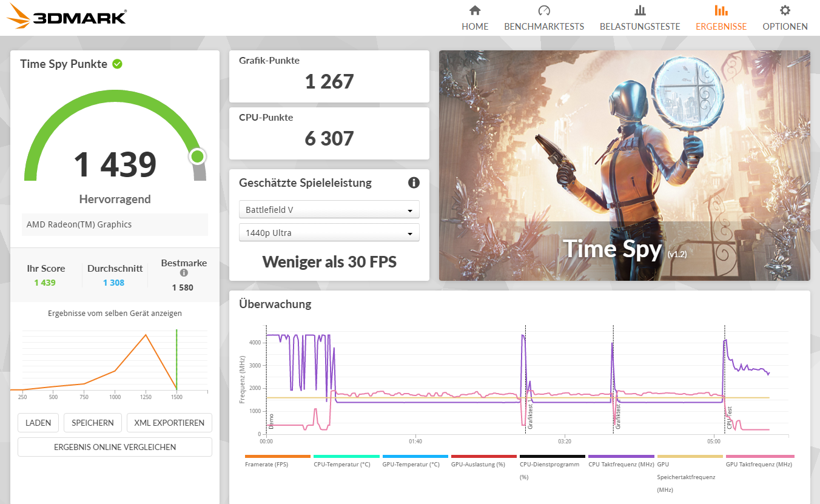The width and height of the screenshot is (820, 504).
Task: Click the Bestmarke value 1 580
Action: 183,287
